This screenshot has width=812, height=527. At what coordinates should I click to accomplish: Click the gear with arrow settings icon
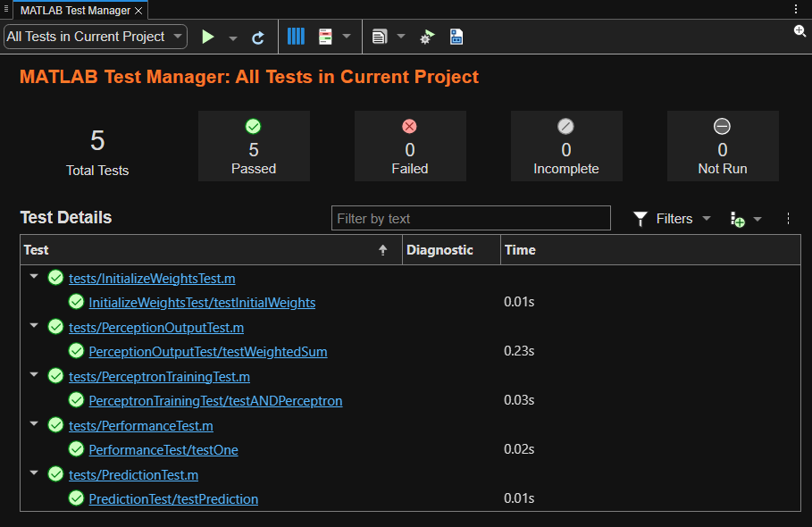tap(427, 37)
